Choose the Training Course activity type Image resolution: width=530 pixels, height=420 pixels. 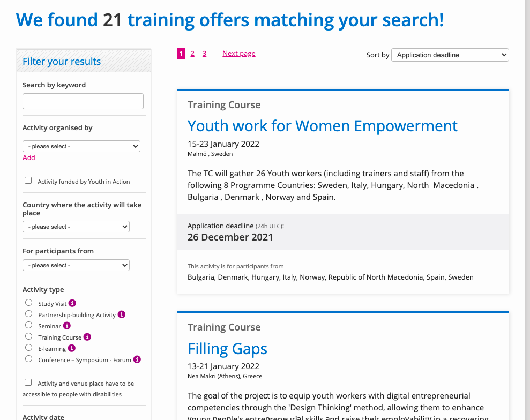point(29,336)
